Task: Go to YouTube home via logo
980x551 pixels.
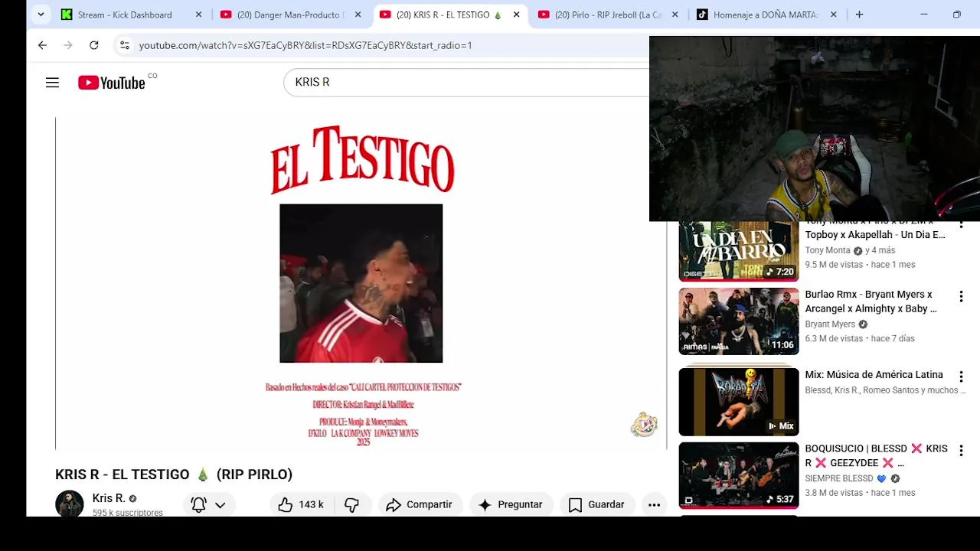Action: click(112, 83)
